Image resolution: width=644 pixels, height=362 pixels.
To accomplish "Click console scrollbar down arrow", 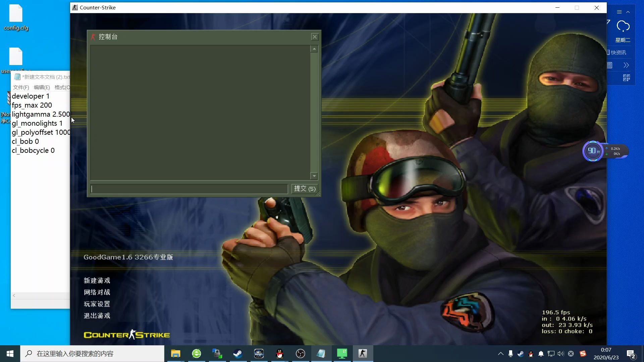I will coord(314,176).
